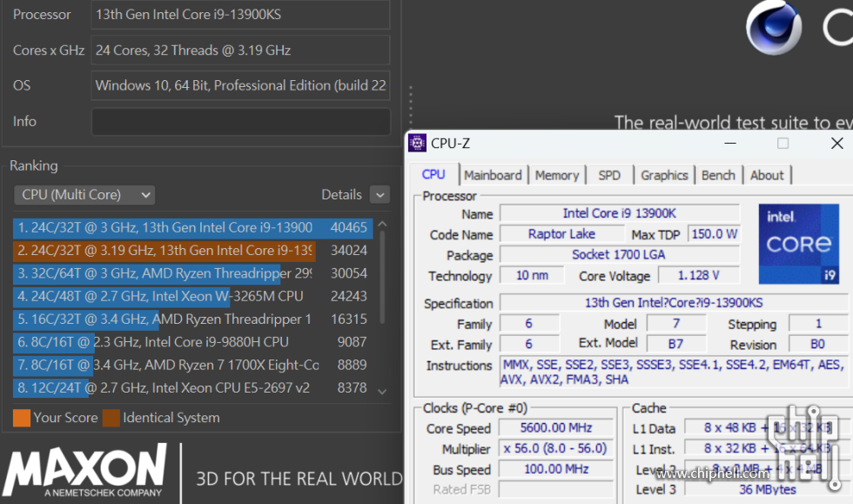Click the Code Name value Raptor Lake

click(562, 234)
